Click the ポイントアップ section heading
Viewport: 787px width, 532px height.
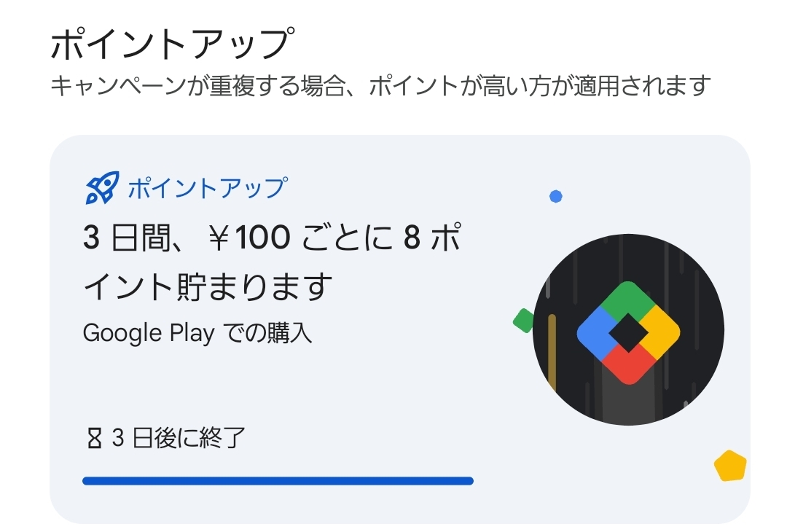173,45
